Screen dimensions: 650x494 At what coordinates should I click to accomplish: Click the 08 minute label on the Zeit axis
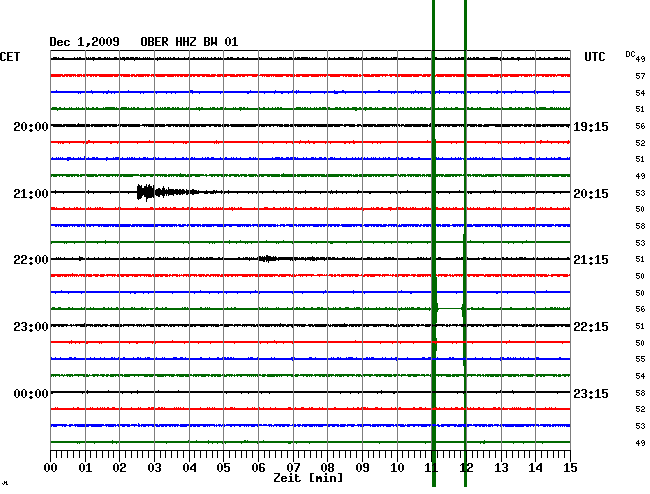327,468
